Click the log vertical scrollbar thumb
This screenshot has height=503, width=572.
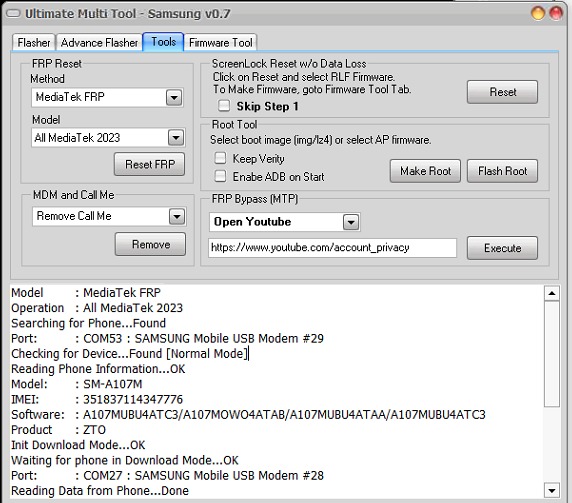pos(552,353)
